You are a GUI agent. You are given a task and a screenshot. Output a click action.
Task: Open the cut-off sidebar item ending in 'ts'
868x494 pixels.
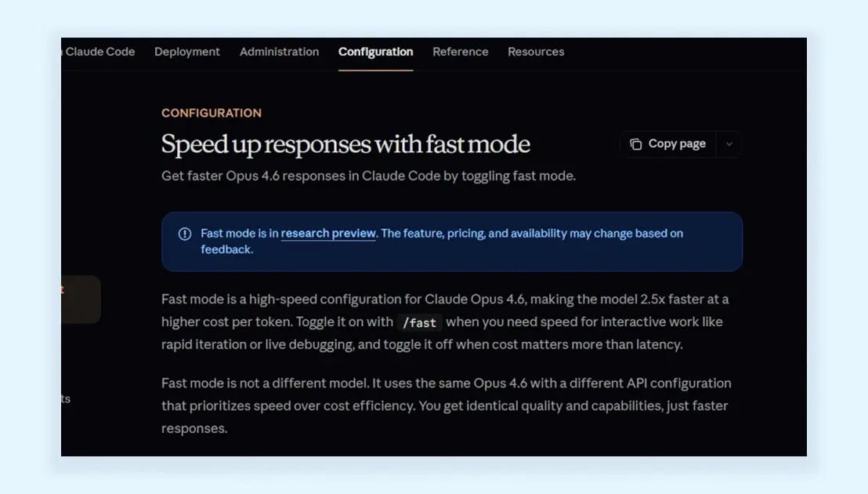(x=66, y=399)
